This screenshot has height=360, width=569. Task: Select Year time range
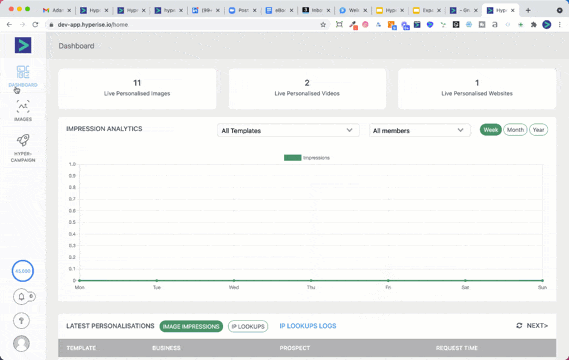539,130
